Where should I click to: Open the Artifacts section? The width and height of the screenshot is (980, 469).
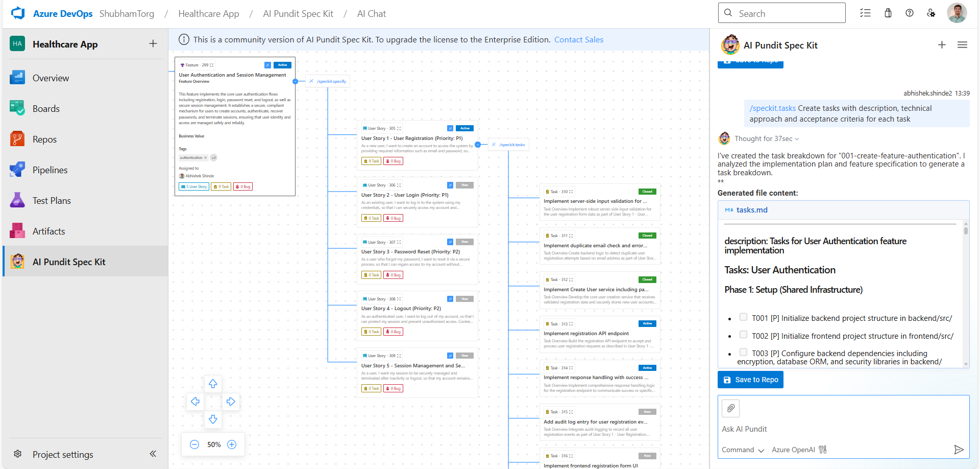coord(48,231)
